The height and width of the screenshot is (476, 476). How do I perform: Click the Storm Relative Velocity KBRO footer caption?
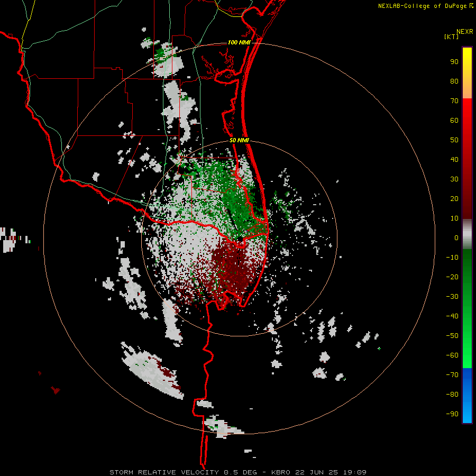click(x=238, y=472)
